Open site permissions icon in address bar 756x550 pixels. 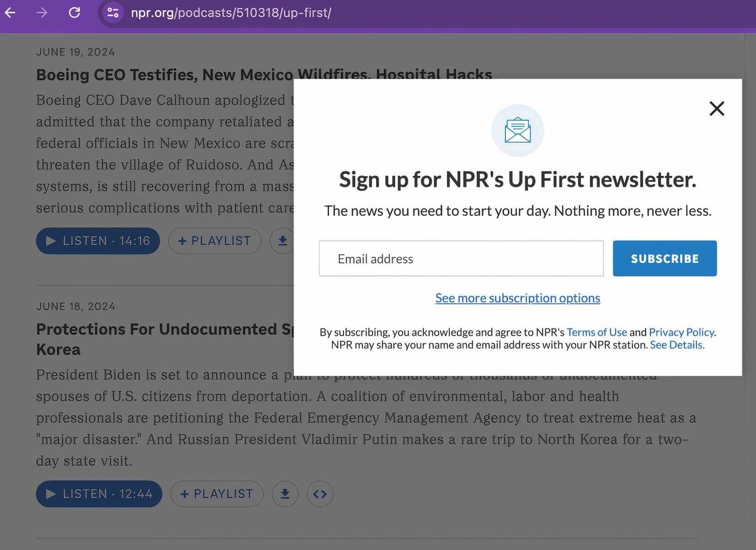(x=112, y=12)
